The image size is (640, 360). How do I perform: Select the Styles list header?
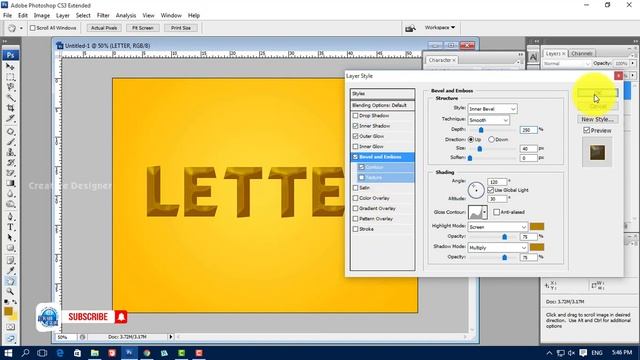click(x=382, y=93)
